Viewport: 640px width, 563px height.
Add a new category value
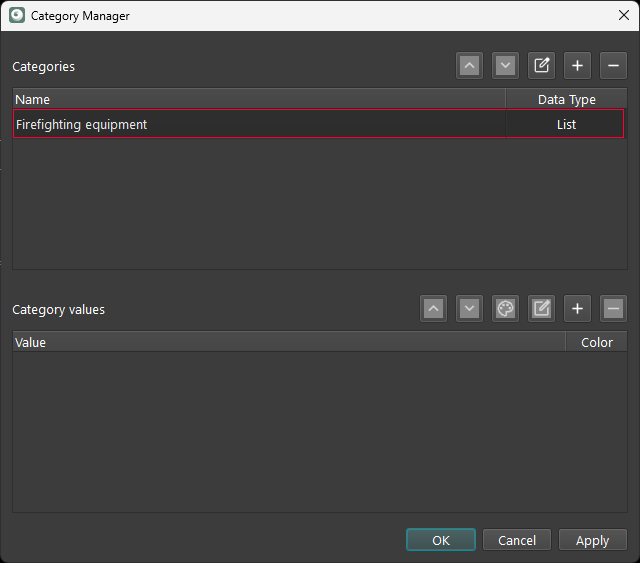pos(577,309)
